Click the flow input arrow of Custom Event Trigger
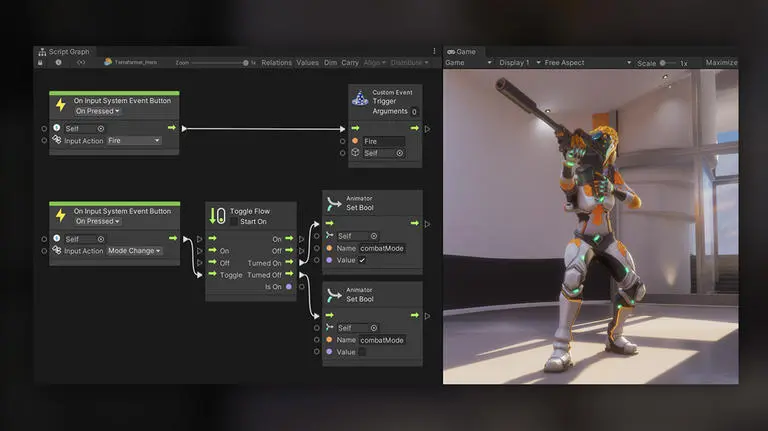Viewport: 768px width, 431px height. 355,128
